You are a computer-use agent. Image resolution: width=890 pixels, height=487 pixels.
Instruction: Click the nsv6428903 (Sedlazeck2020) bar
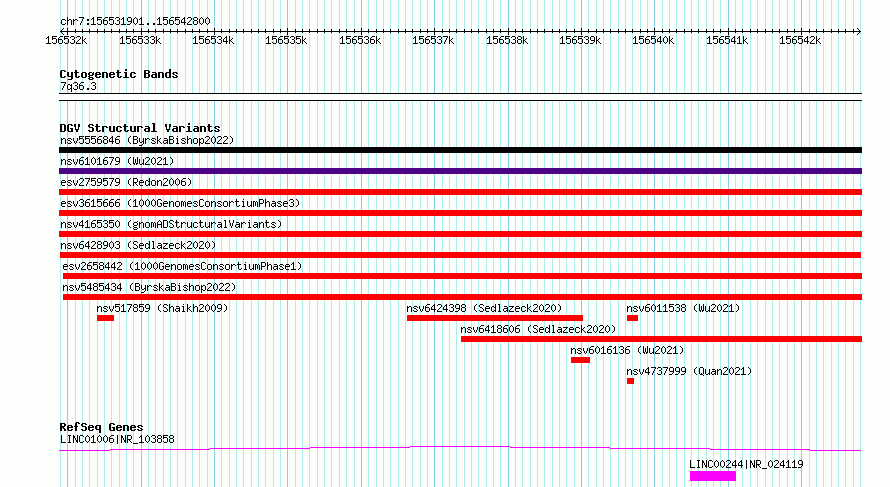(x=460, y=255)
